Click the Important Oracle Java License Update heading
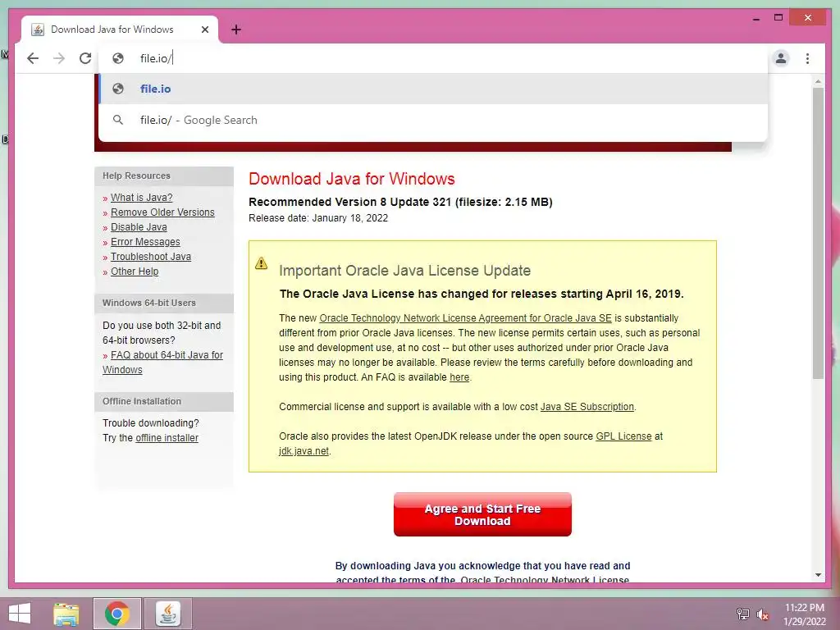The image size is (840, 630). [x=404, y=271]
